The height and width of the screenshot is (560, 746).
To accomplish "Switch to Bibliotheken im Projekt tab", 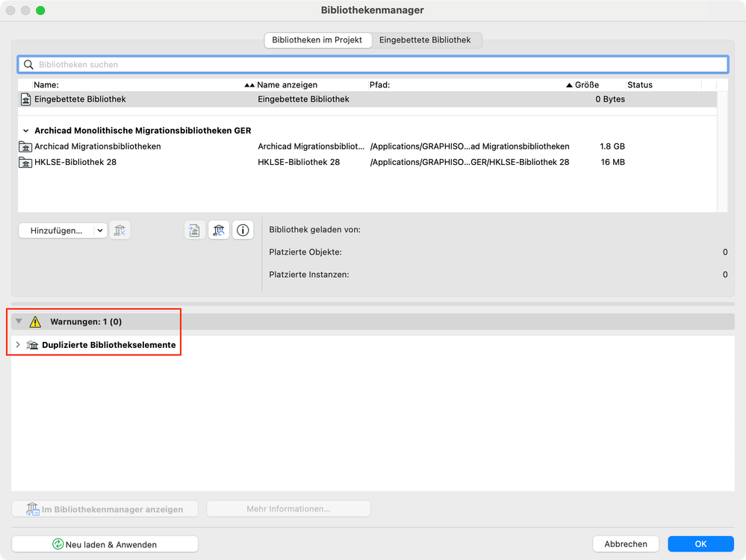I will (317, 40).
